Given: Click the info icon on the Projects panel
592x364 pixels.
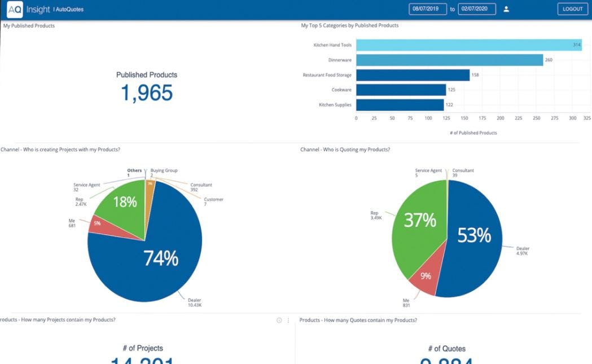Looking at the screenshot, I should tap(279, 320).
